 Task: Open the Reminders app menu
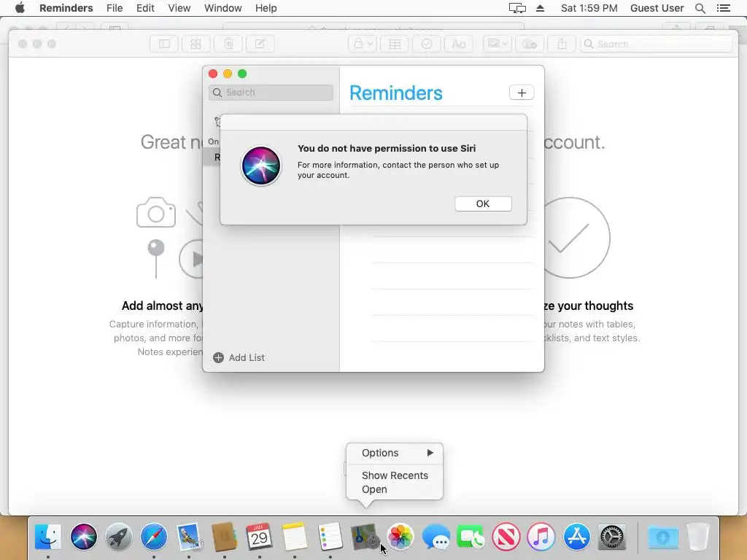pos(66,8)
